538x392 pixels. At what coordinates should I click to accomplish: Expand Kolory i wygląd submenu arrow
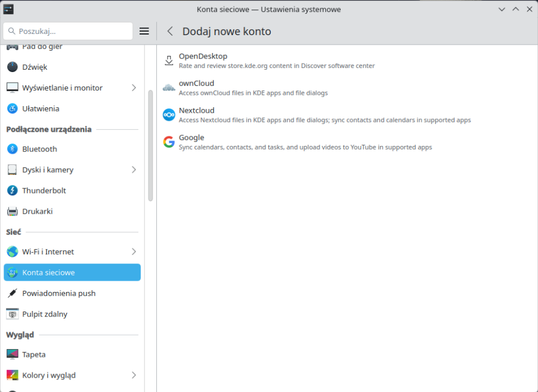134,375
